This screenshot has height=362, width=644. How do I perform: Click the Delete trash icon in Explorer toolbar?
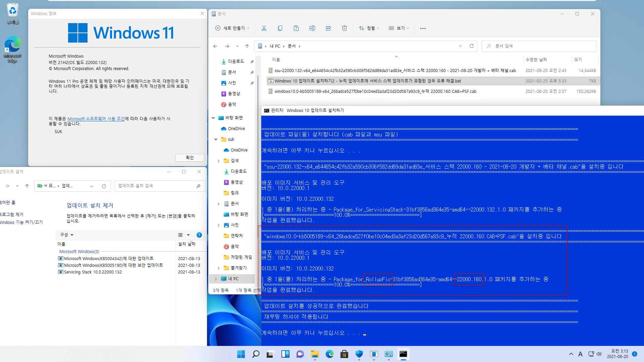pos(344,28)
